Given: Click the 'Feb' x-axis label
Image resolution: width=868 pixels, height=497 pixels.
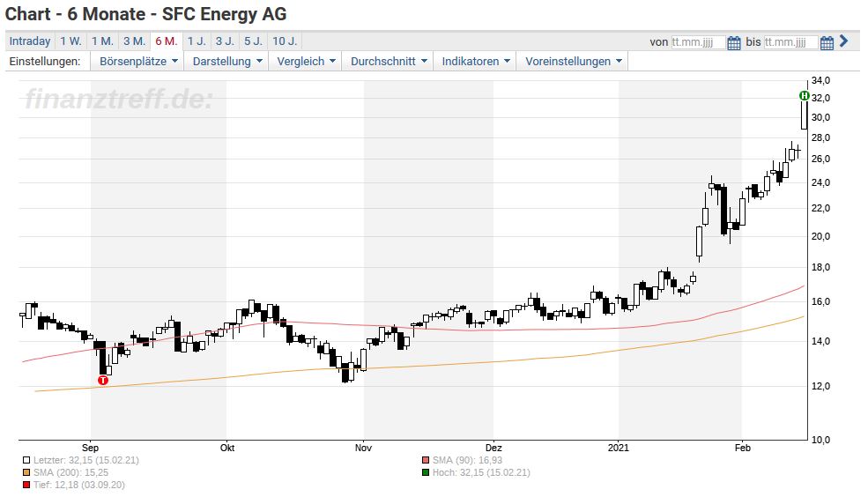Looking at the screenshot, I should pyautogui.click(x=742, y=448).
